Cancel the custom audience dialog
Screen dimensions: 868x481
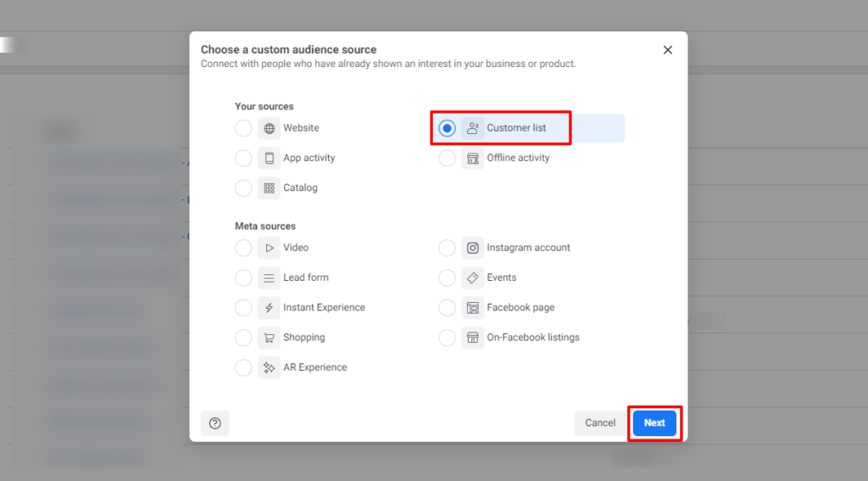tap(600, 423)
